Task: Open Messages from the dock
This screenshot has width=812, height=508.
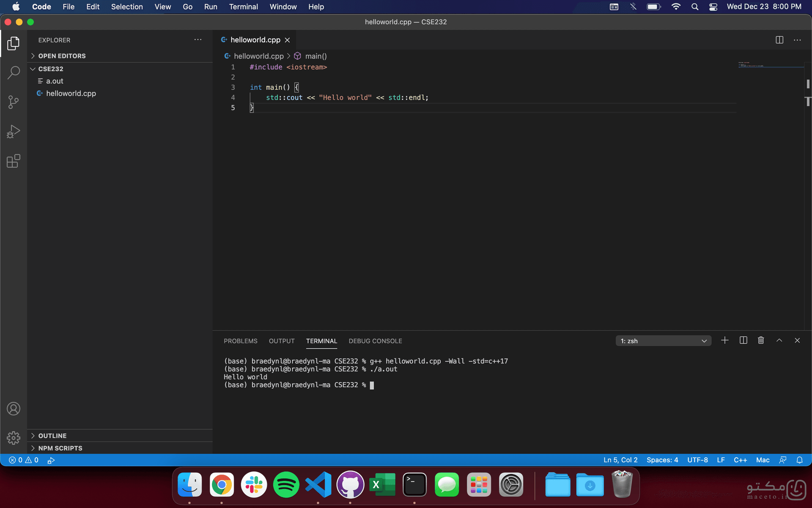Action: [x=447, y=485]
